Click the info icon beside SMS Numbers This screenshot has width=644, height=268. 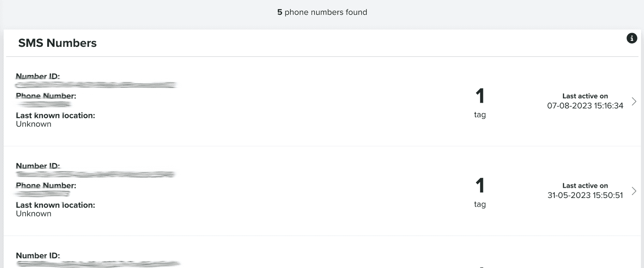pos(632,38)
